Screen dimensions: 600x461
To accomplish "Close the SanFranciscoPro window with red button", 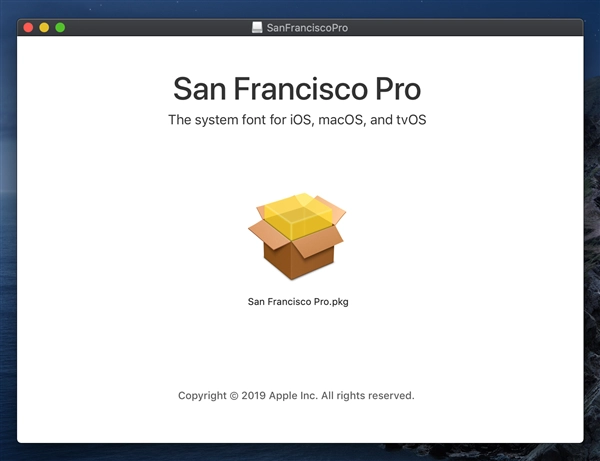I will (28, 28).
